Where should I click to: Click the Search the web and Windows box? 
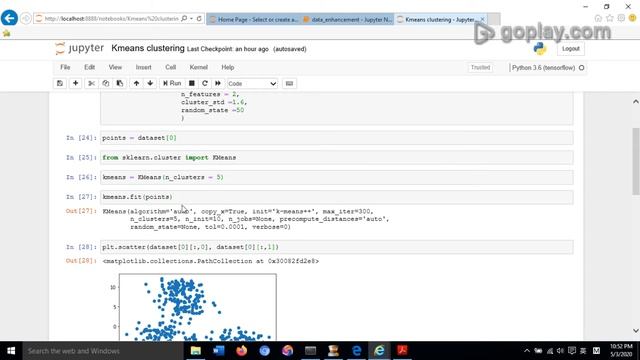(x=103, y=351)
